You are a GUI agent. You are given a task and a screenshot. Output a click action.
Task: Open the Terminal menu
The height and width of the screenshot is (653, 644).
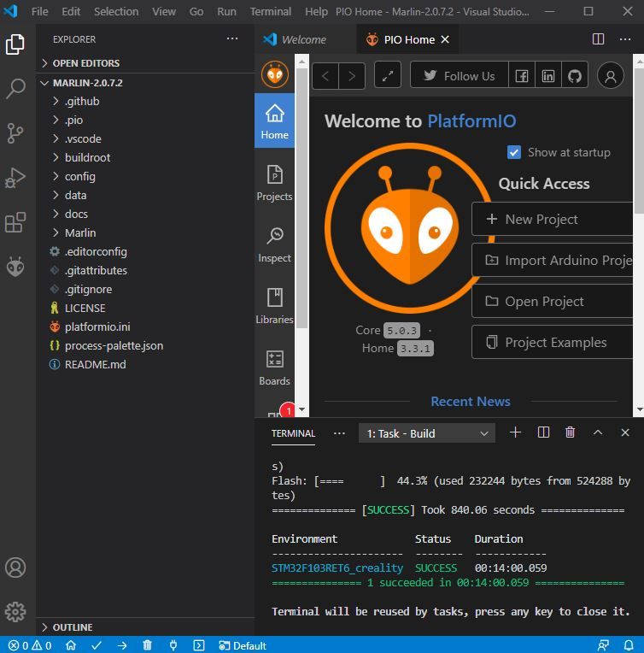coord(270,12)
